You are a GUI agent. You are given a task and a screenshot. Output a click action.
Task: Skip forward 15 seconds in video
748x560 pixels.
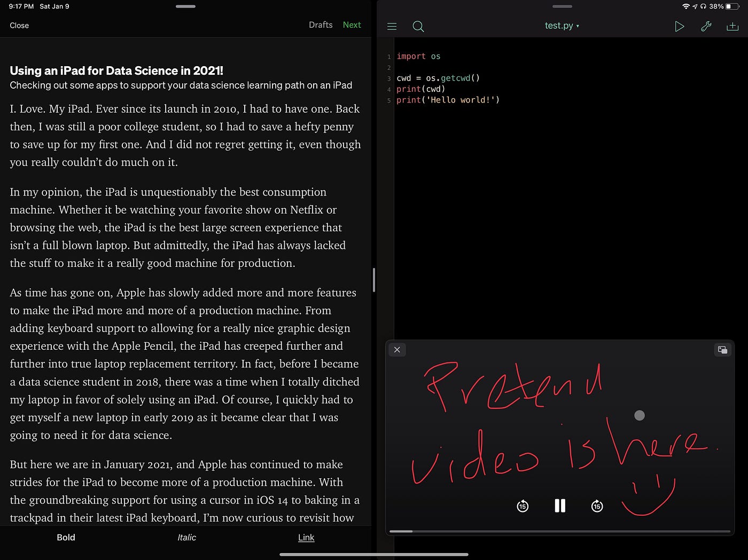coord(597,506)
